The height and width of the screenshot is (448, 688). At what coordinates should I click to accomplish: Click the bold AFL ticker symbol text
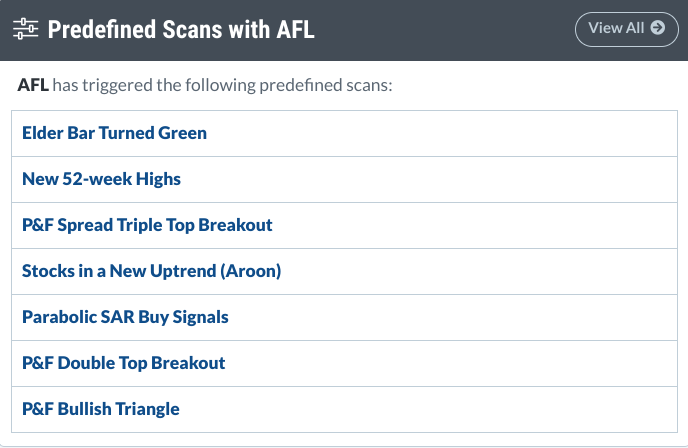33,85
